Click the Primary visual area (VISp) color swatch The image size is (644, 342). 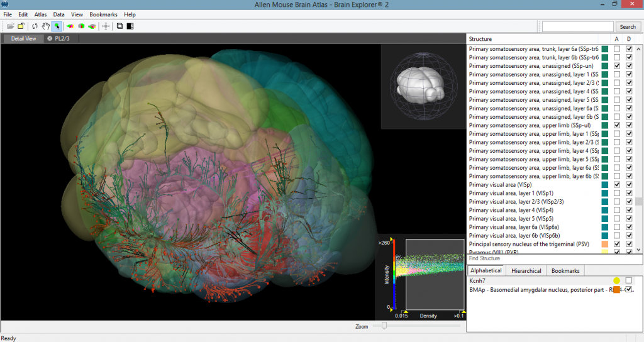(x=605, y=185)
